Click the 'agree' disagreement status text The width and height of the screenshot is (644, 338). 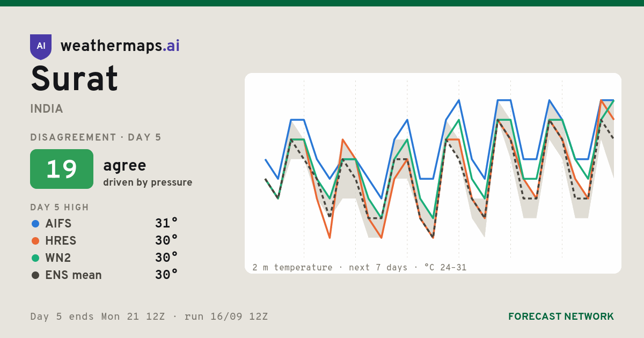pos(125,166)
